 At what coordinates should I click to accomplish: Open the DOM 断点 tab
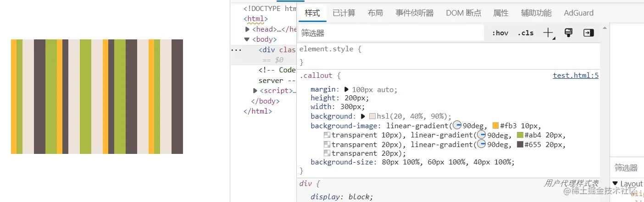click(464, 13)
